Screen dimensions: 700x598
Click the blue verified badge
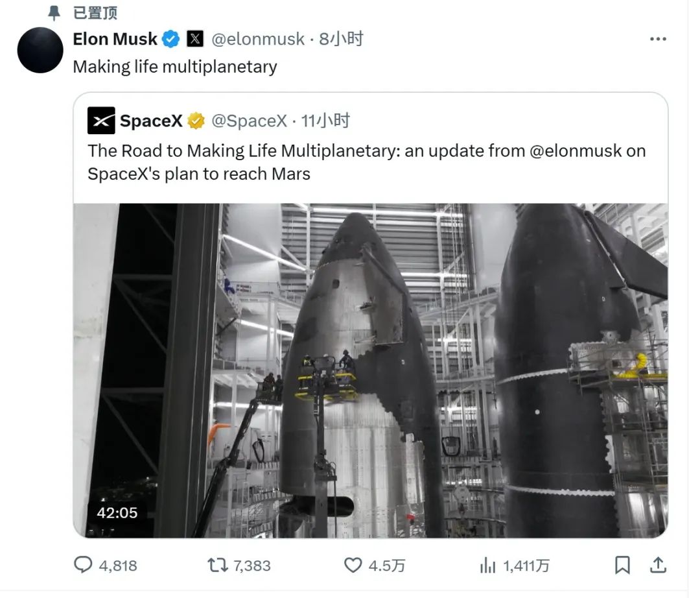pyautogui.click(x=170, y=39)
